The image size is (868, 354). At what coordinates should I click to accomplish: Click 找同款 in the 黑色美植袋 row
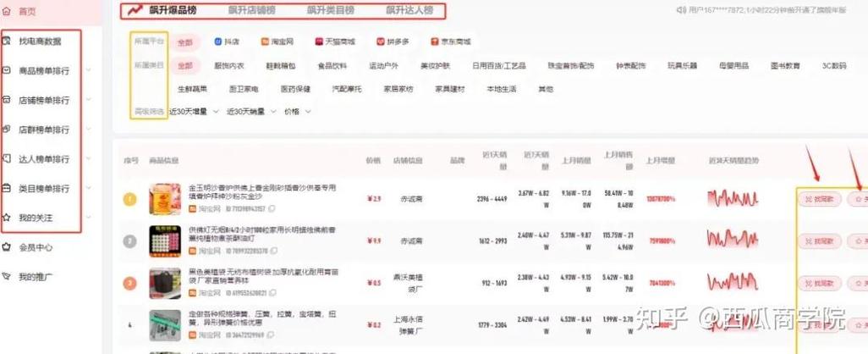[x=819, y=283]
